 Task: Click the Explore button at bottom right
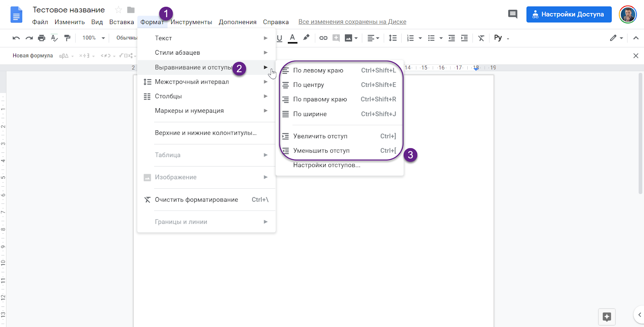(607, 317)
